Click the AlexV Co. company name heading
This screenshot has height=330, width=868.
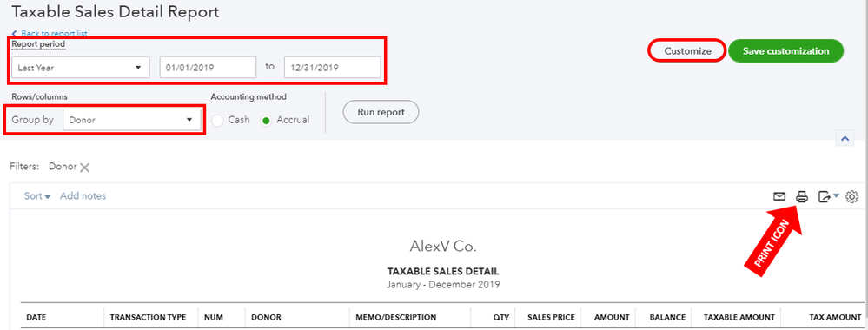pyautogui.click(x=443, y=246)
